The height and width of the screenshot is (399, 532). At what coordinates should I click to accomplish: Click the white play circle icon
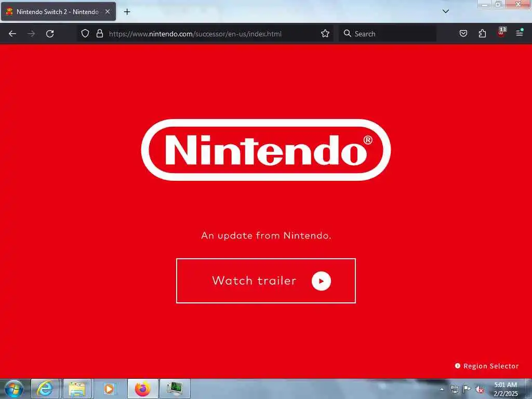coord(321,281)
